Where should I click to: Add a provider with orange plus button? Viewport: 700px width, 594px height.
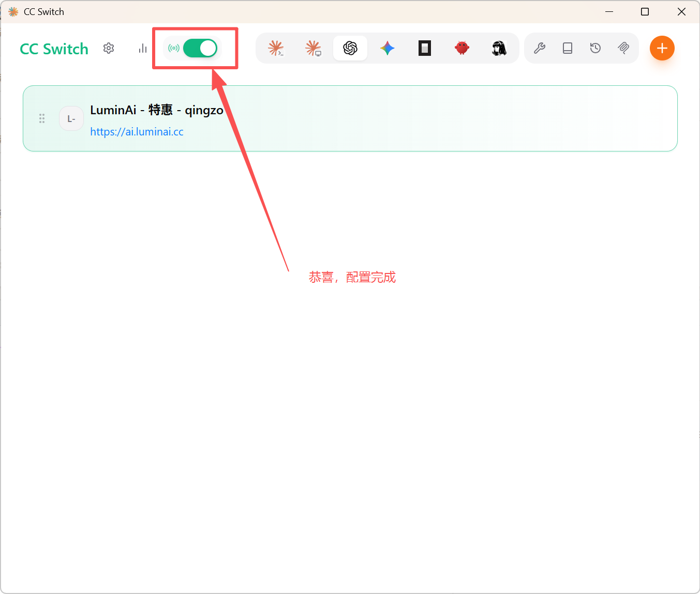[662, 48]
